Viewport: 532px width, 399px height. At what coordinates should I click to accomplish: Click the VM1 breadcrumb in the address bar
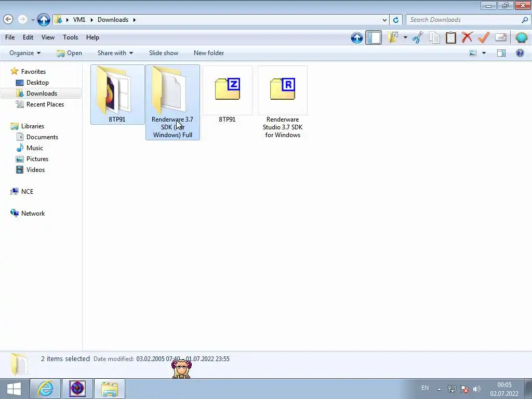click(x=79, y=20)
